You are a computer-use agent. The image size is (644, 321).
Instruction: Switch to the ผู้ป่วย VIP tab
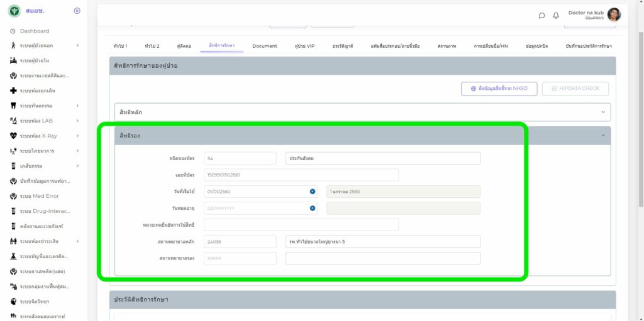304,46
